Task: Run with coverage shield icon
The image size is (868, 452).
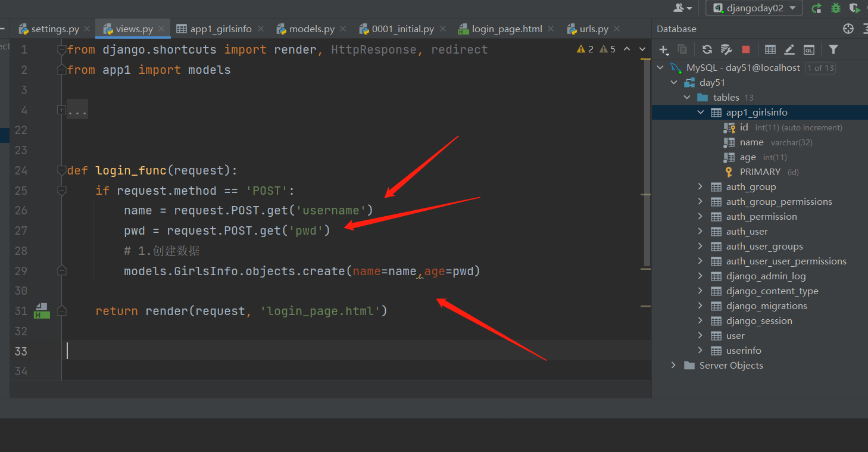Action: pos(855,8)
